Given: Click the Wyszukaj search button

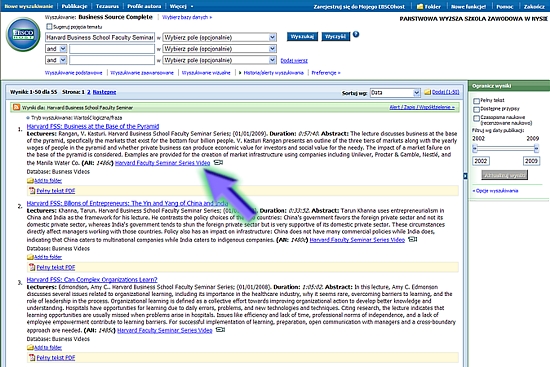Looking at the screenshot, I should pos(302,36).
